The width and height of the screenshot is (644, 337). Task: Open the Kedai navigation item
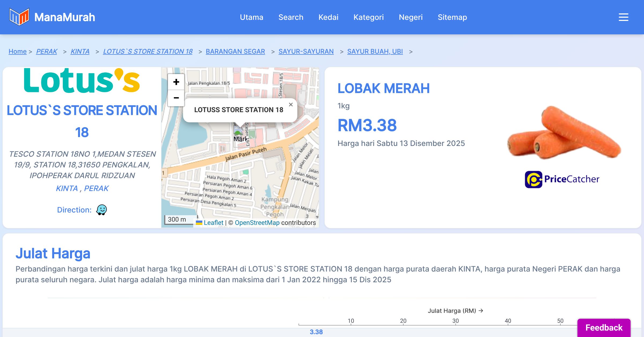point(328,17)
